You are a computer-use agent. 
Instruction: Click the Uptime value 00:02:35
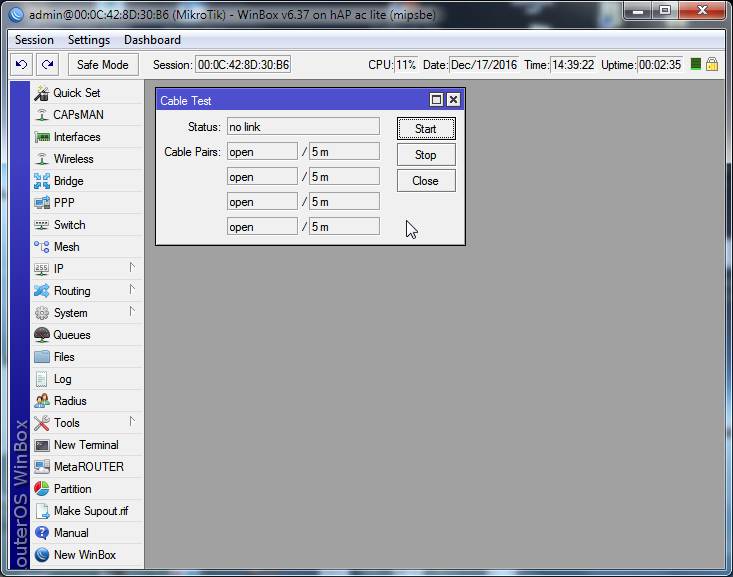660,65
